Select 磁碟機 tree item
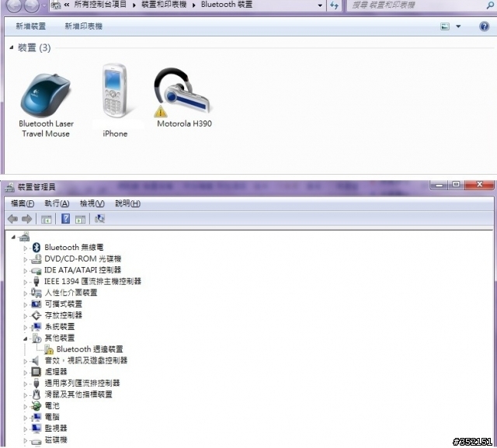 click(56, 439)
